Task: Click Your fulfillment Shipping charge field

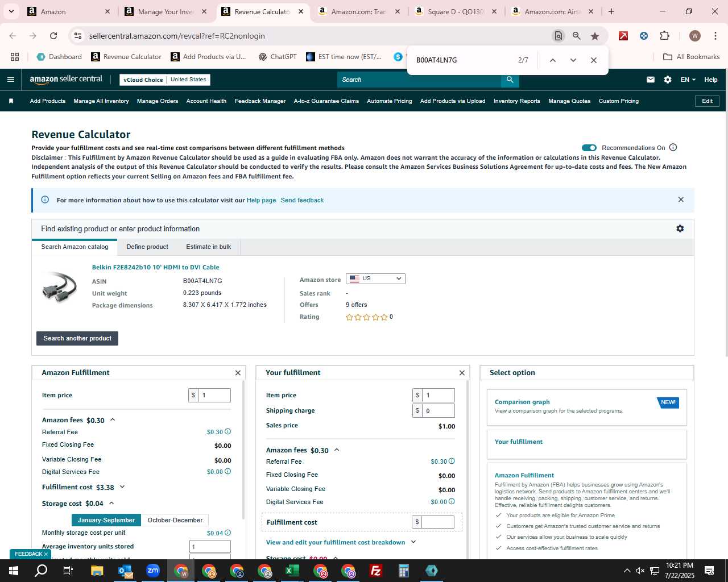Action: [438, 410]
